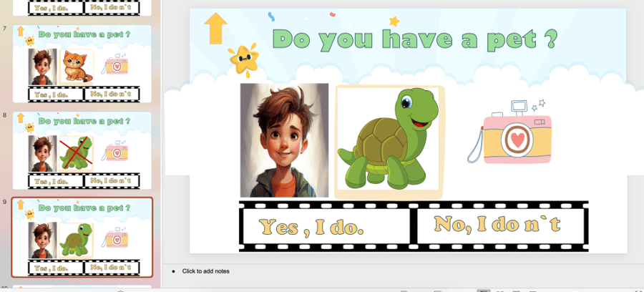Click the yellow arrow in slide 9 thumbnail
Viewport: 644px width, 292px height.
[x=21, y=205]
